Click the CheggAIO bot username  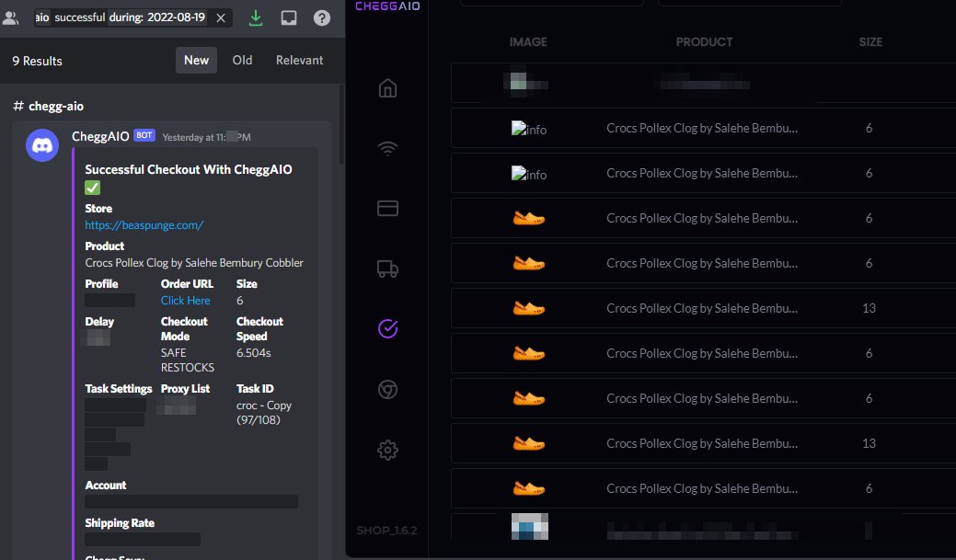100,136
